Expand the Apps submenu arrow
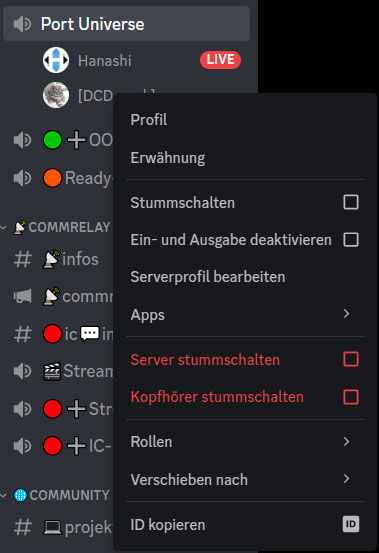The height and width of the screenshot is (553, 379). coord(347,314)
